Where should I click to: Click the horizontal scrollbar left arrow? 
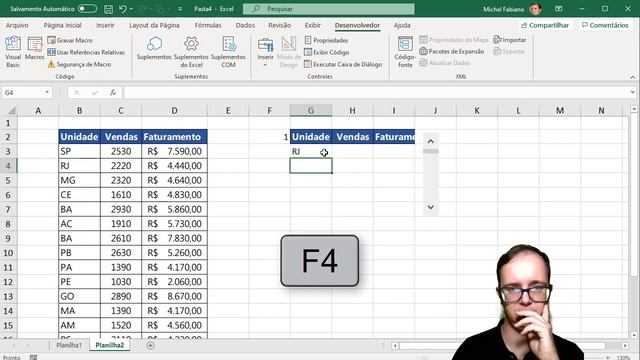395,346
